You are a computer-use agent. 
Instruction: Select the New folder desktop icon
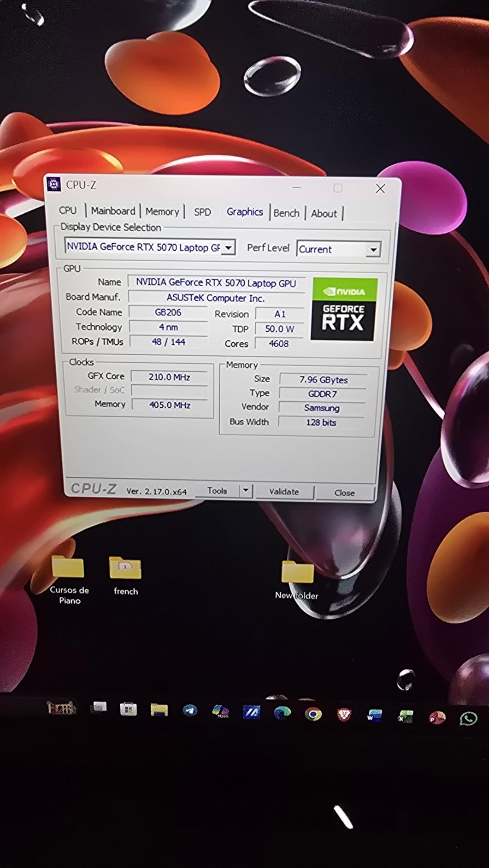coord(297,581)
